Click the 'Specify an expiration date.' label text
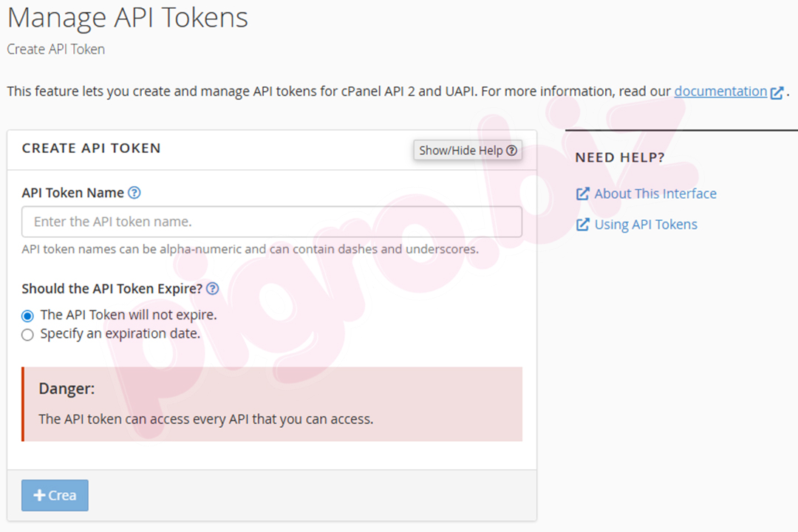 click(120, 334)
